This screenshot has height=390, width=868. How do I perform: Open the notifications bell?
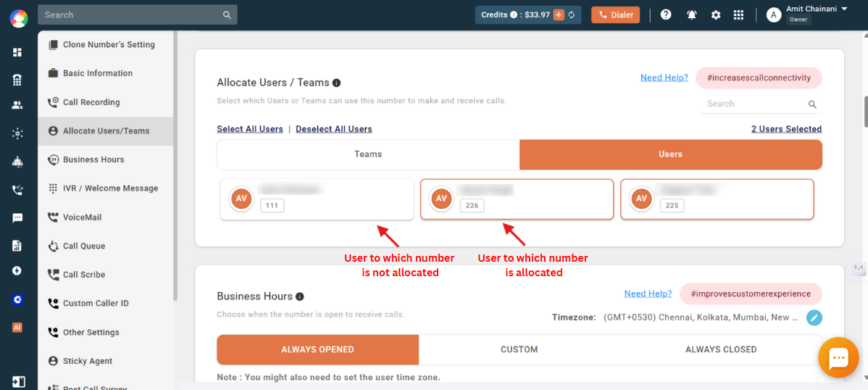(x=692, y=15)
